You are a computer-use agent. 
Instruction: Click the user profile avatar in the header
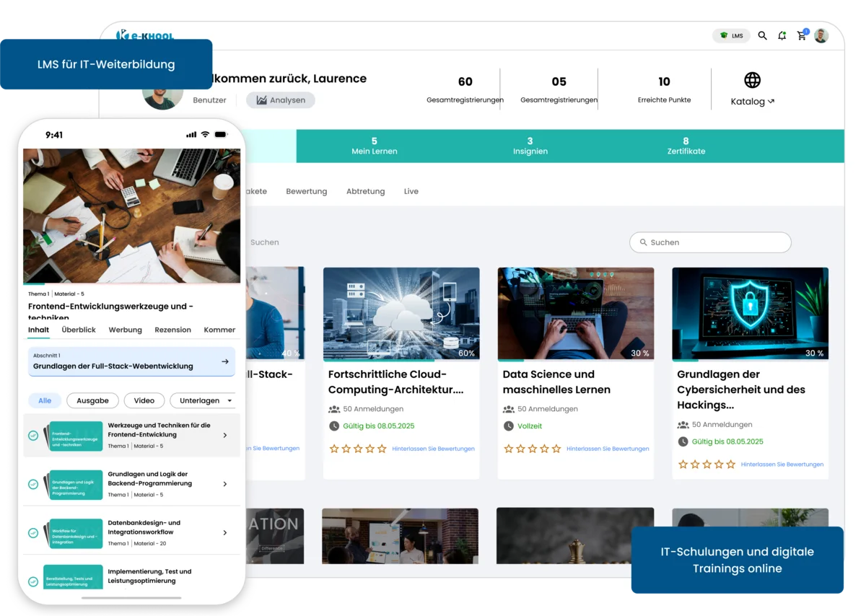tap(821, 35)
